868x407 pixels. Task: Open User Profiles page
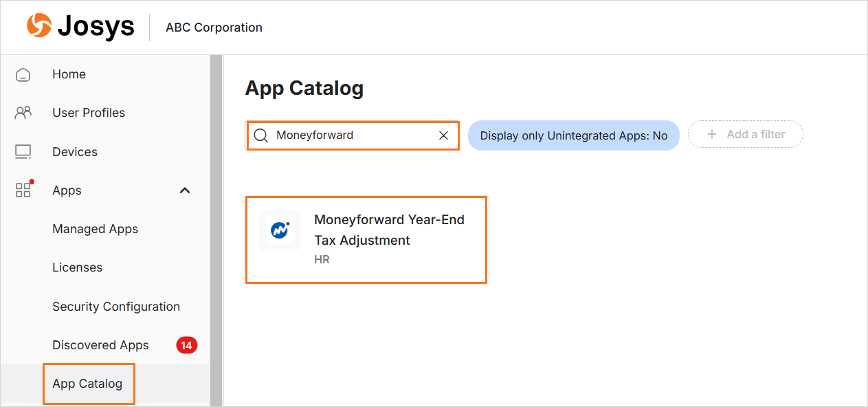[x=89, y=113]
